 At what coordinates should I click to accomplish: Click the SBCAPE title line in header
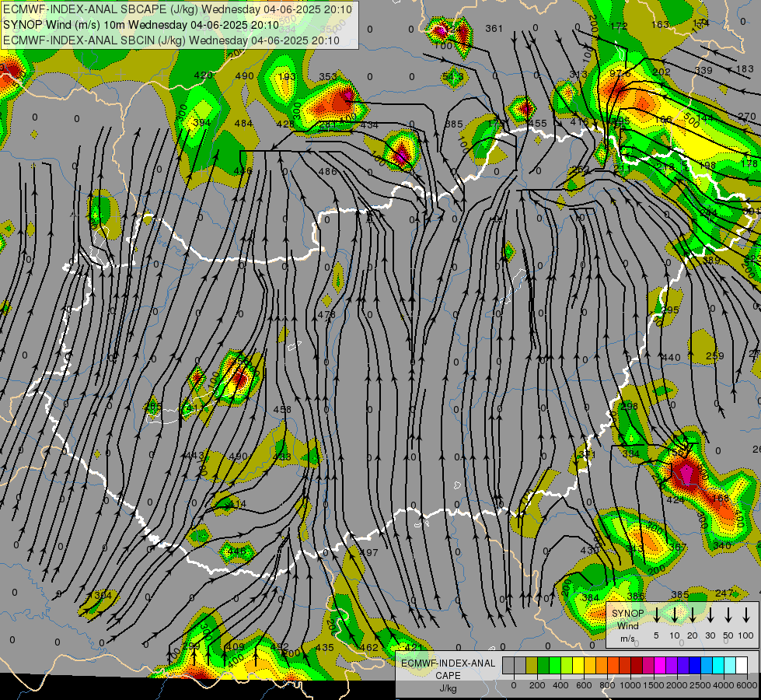click(178, 9)
